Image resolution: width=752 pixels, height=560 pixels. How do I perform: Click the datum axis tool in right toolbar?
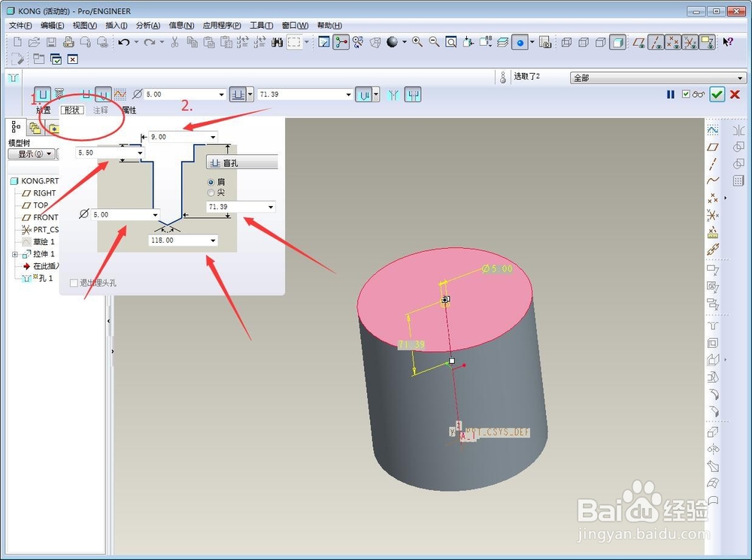713,164
